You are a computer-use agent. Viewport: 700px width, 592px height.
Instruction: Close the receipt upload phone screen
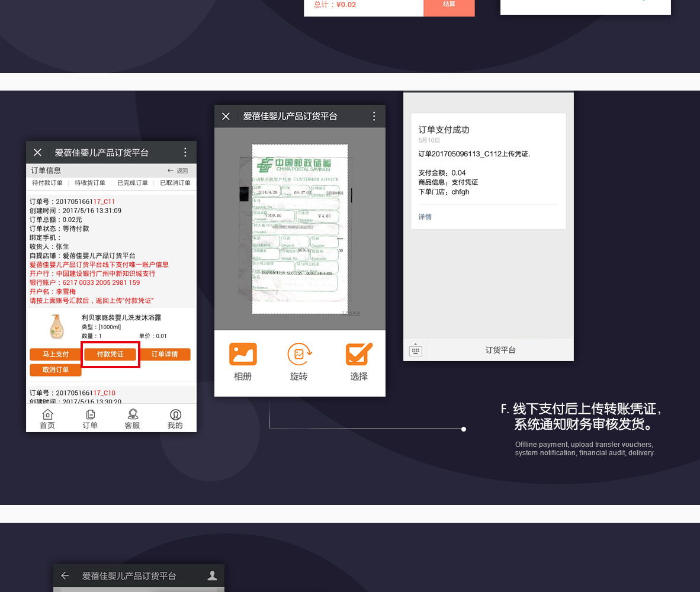tap(226, 117)
